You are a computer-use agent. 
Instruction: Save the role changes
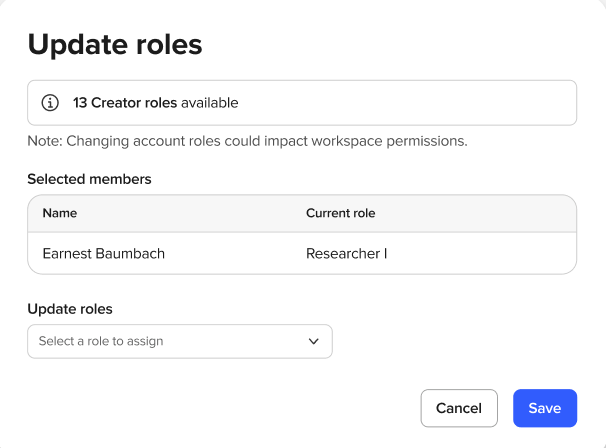[x=544, y=408]
